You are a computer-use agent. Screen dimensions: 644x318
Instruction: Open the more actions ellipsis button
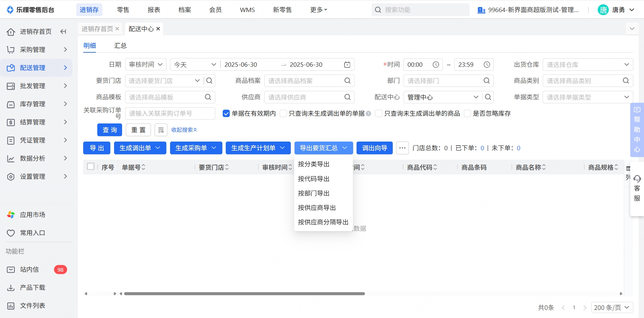click(402, 148)
